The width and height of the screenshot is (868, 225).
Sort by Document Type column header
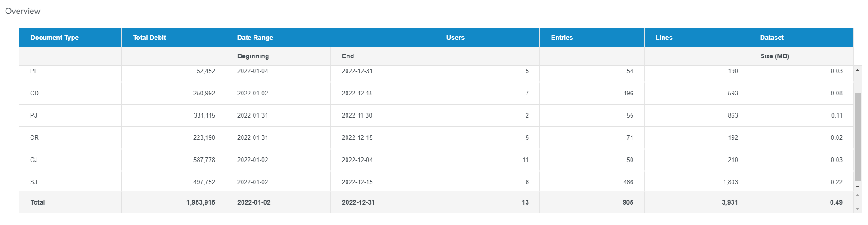pyautogui.click(x=55, y=37)
